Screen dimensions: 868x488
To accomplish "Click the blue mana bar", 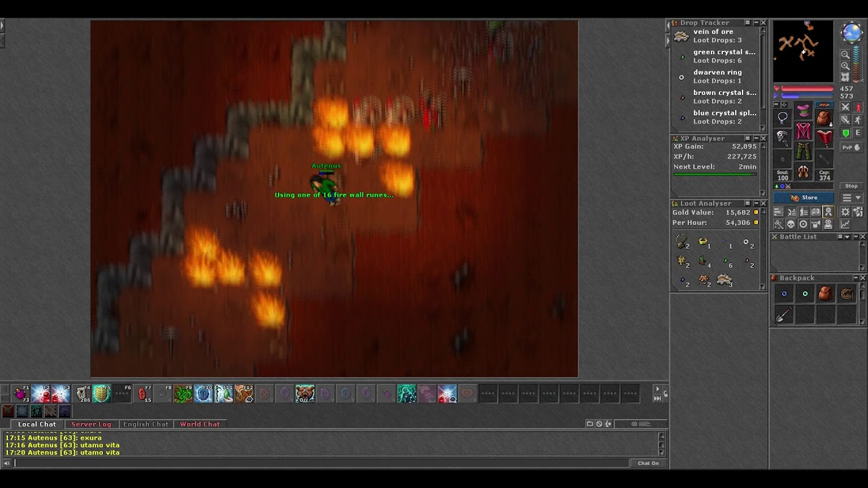I will pos(807,96).
